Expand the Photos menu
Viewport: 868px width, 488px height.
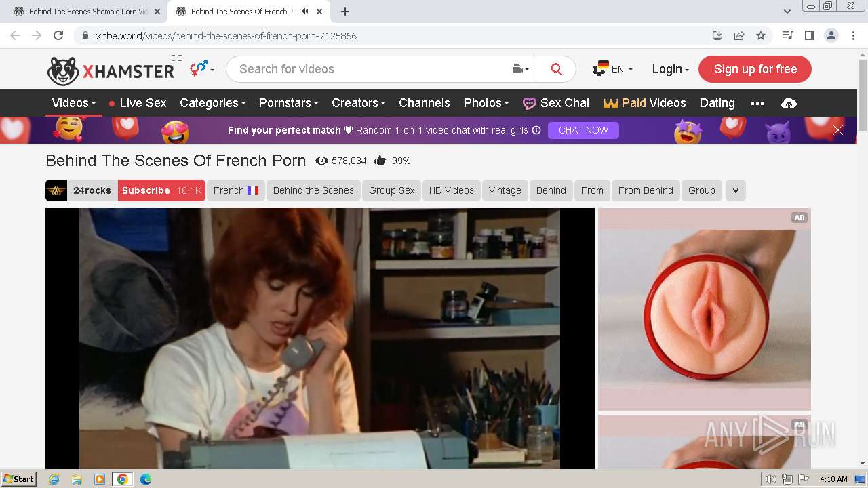(486, 103)
